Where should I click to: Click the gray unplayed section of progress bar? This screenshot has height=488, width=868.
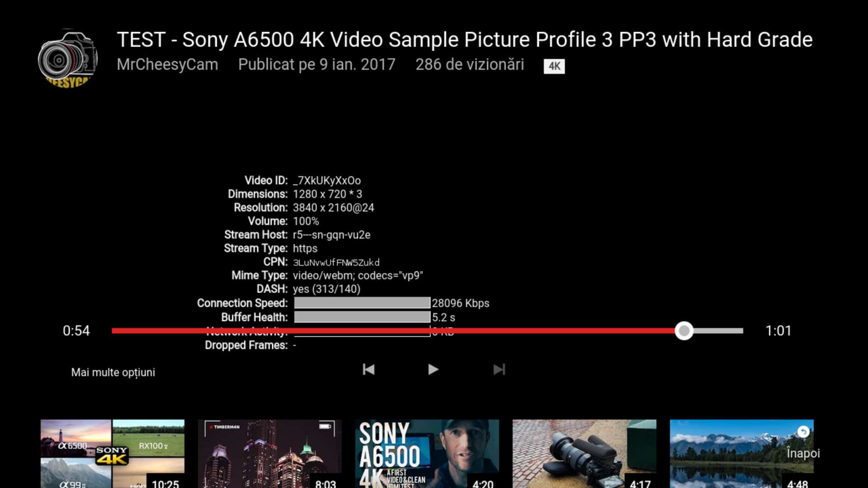coord(719,331)
